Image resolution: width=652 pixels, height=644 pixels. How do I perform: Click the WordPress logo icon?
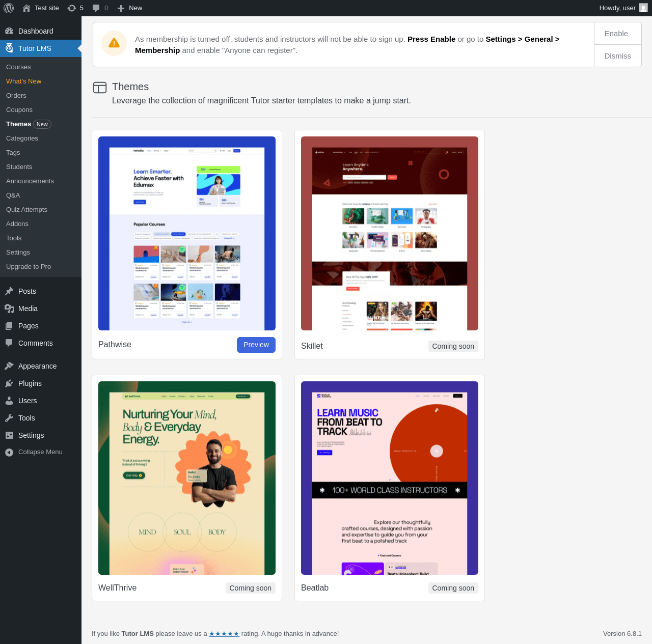(9, 8)
